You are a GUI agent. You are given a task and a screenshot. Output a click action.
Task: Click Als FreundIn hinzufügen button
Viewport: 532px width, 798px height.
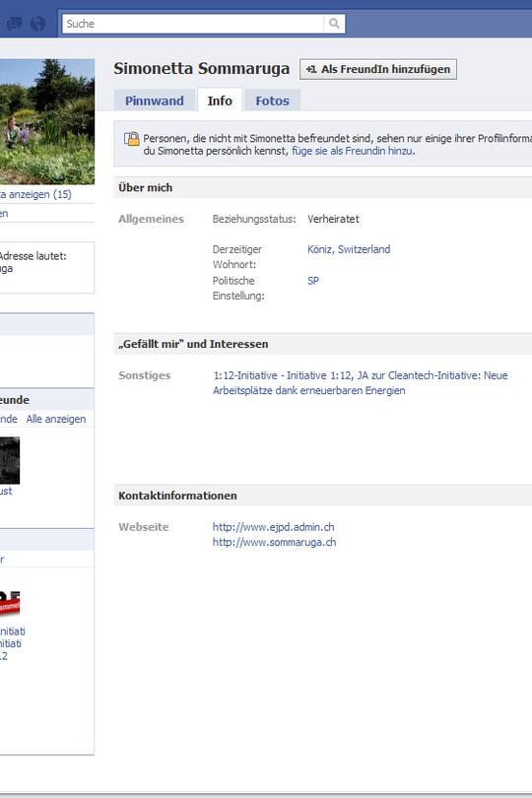point(377,69)
